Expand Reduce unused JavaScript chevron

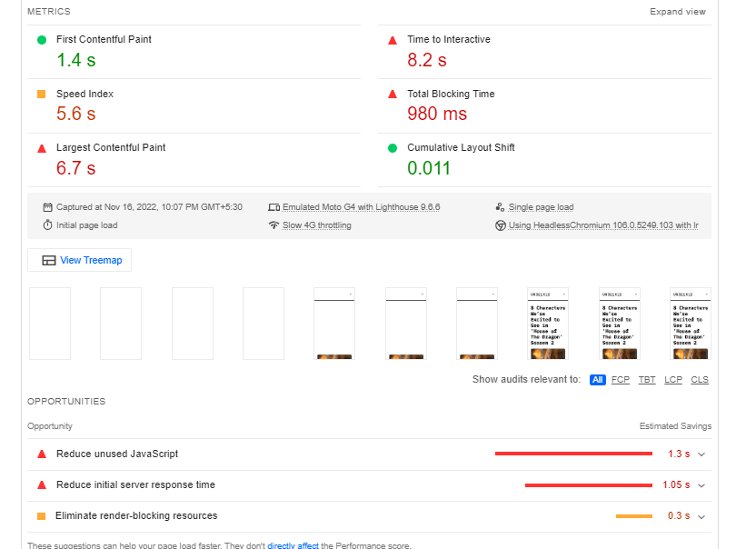[701, 454]
